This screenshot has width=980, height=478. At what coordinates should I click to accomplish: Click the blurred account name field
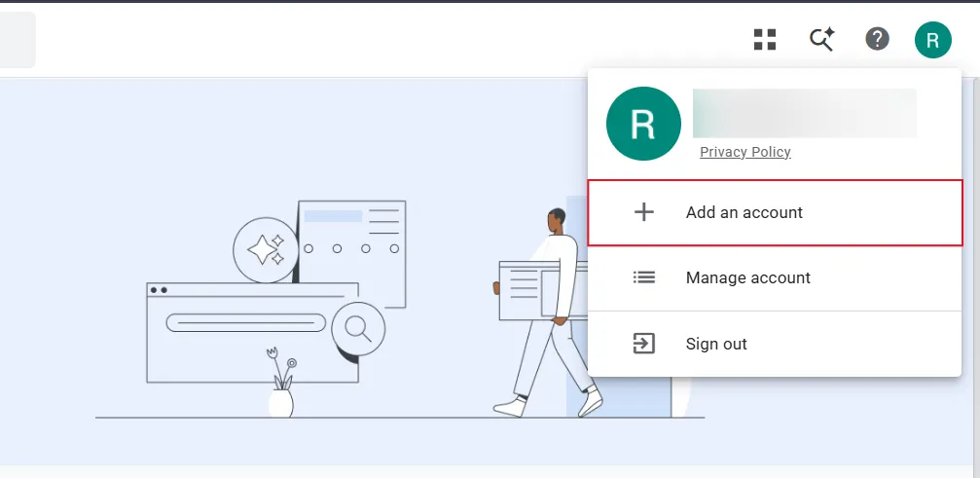(x=805, y=113)
